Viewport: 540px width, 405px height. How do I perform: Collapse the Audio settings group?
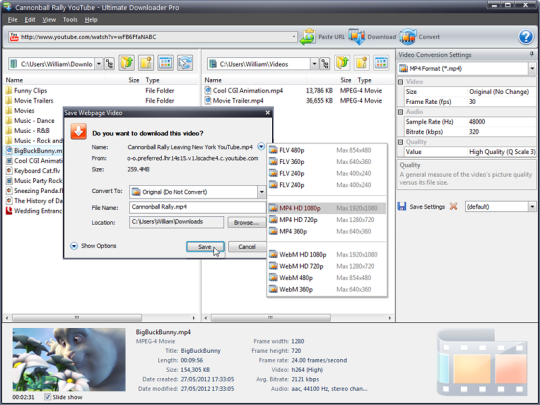[401, 112]
